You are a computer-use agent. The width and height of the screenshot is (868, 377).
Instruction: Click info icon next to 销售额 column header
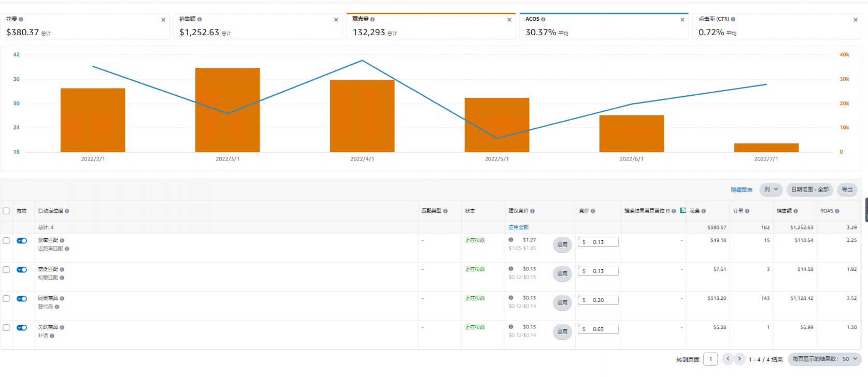pyautogui.click(x=795, y=211)
